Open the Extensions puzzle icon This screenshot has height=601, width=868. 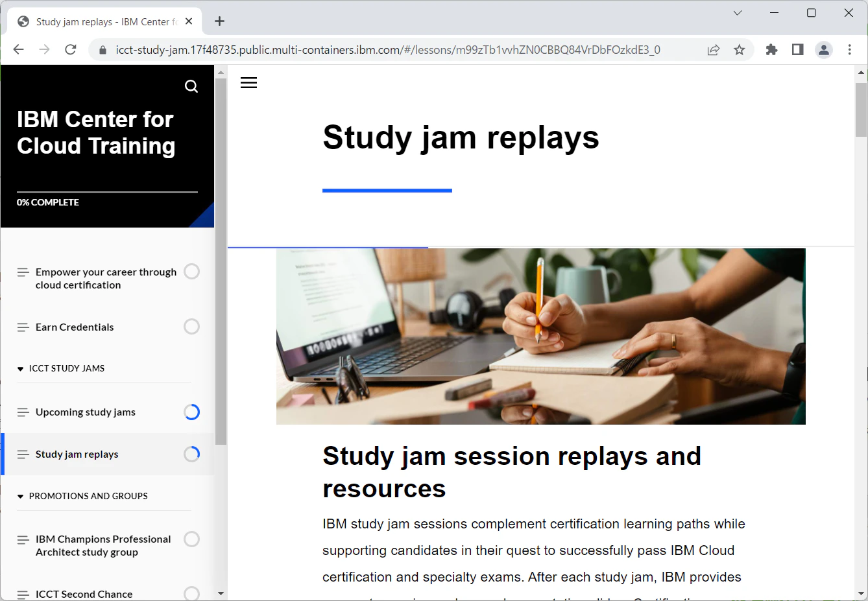[771, 50]
